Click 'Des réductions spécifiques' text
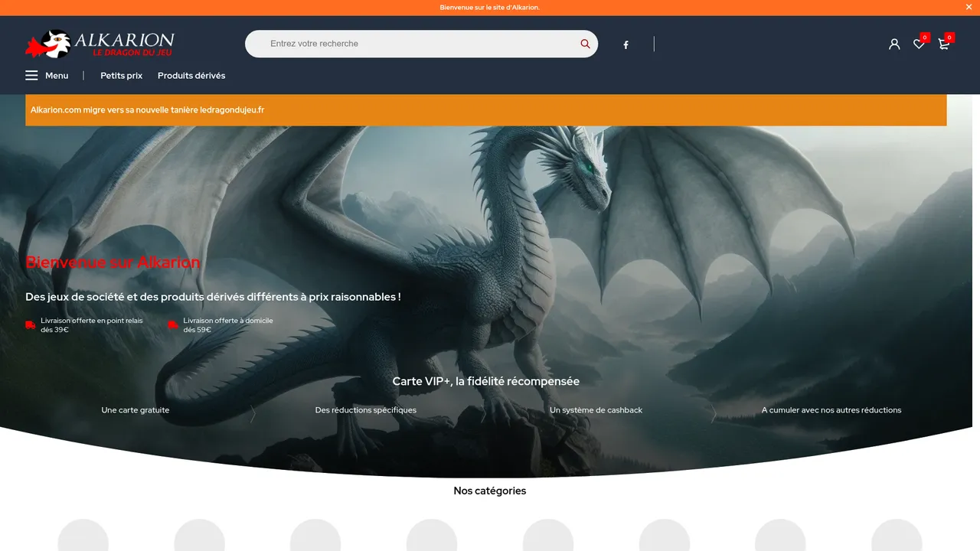Viewport: 980px width, 551px height. click(x=366, y=410)
